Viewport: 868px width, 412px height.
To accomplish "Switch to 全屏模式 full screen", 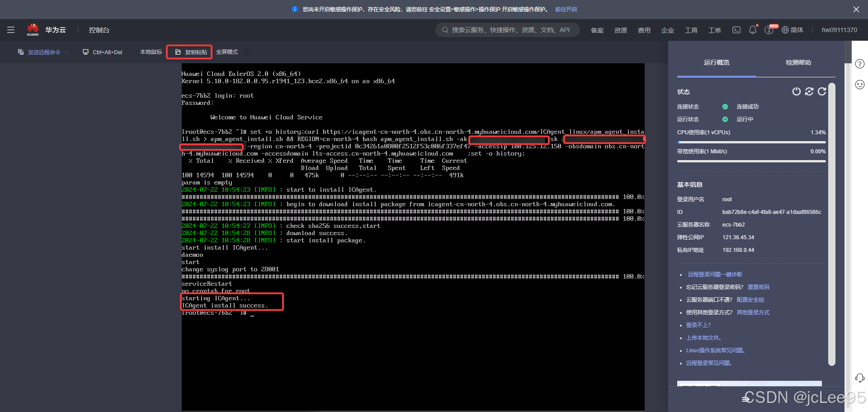I will 227,52.
